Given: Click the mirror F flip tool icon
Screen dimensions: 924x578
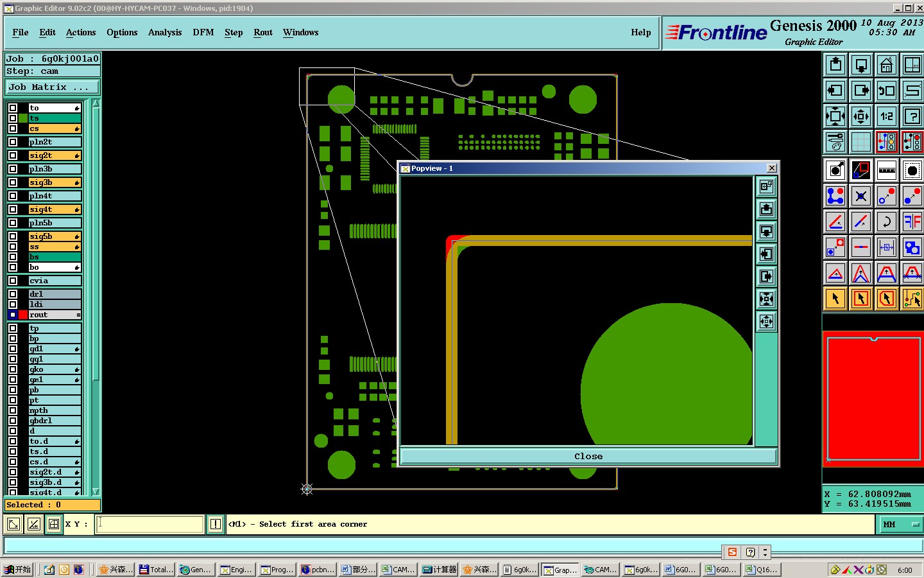Looking at the screenshot, I should [x=912, y=222].
